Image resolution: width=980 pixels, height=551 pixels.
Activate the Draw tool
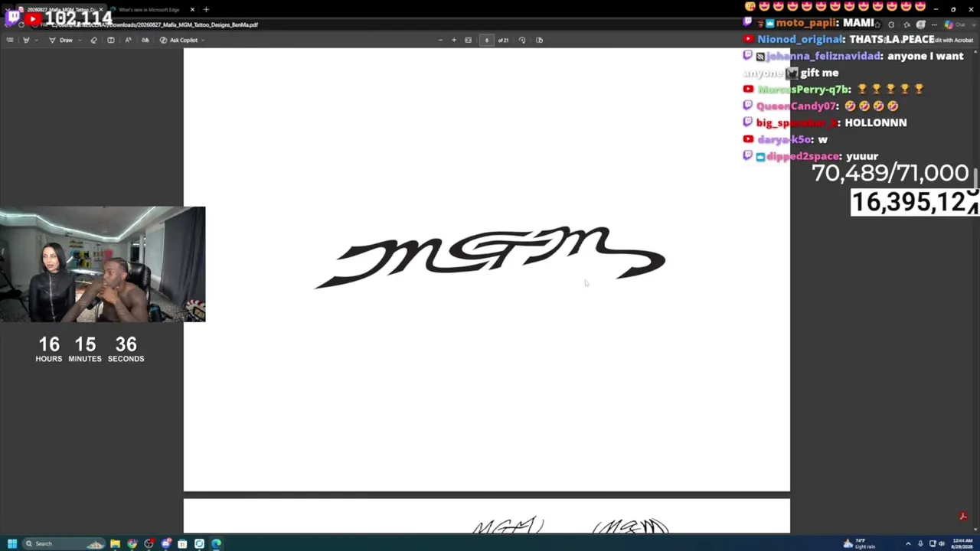pos(60,40)
